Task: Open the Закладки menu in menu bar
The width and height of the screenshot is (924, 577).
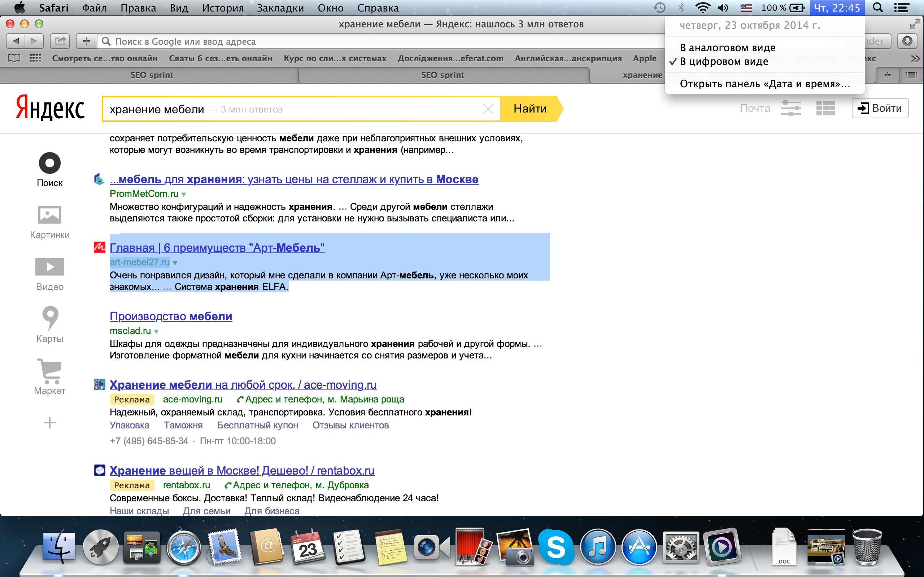Action: 280,8
